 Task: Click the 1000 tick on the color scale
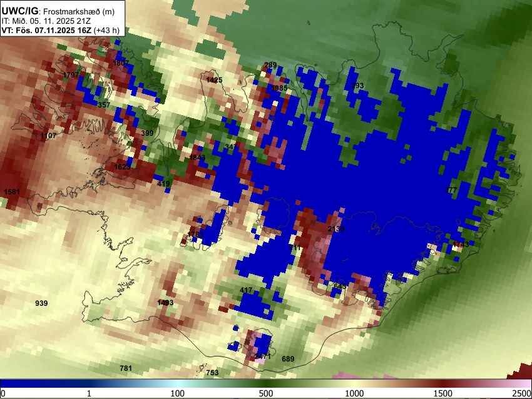pyautogui.click(x=354, y=393)
